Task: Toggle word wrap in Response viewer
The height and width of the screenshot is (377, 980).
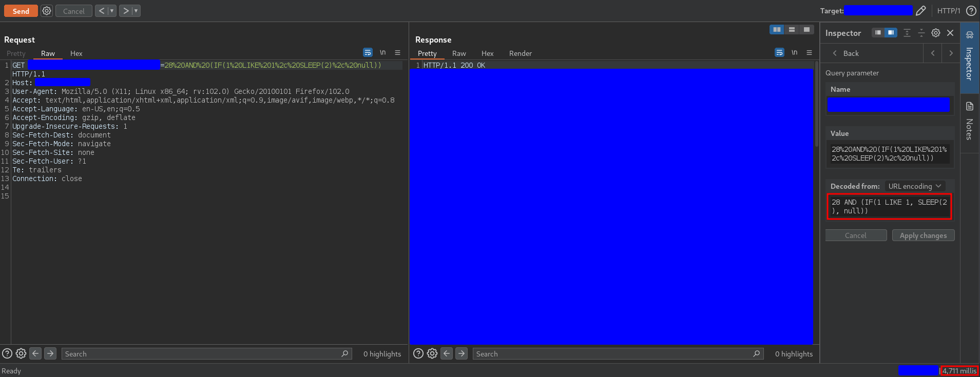Action: click(x=779, y=52)
